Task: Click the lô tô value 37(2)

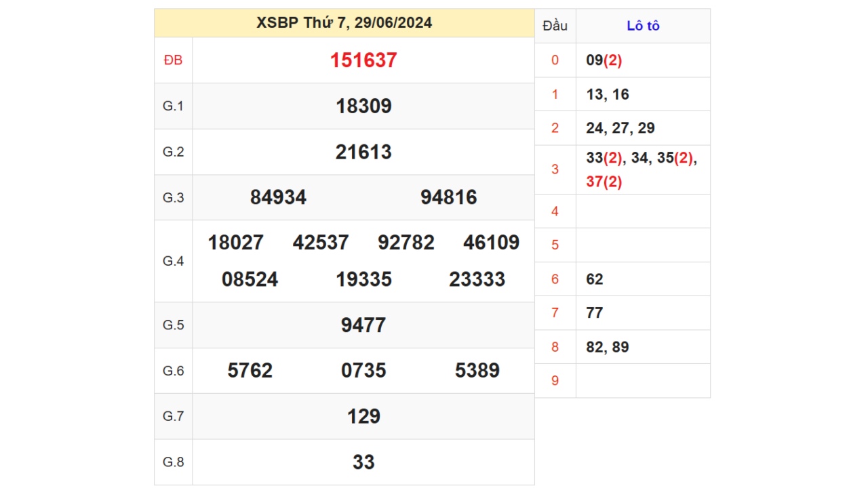Action: point(604,182)
